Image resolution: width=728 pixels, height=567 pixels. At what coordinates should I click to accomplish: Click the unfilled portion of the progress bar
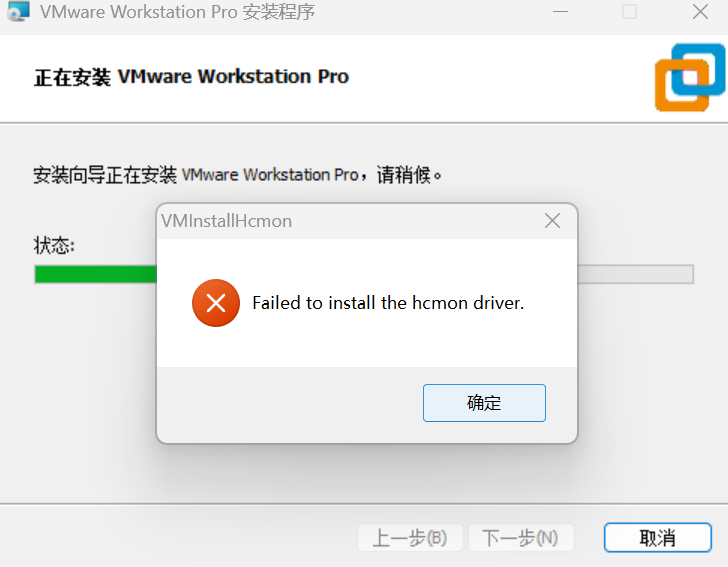click(636, 274)
